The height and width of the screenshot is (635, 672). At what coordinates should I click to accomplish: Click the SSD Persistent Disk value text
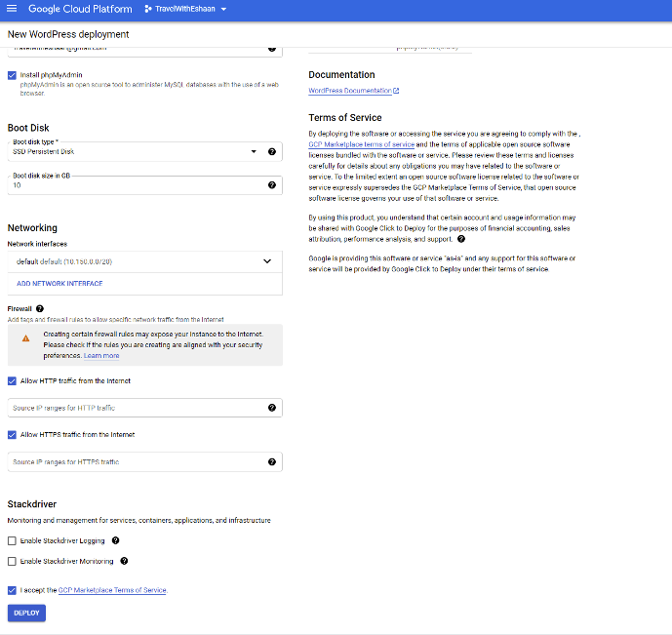pyautogui.click(x=43, y=152)
